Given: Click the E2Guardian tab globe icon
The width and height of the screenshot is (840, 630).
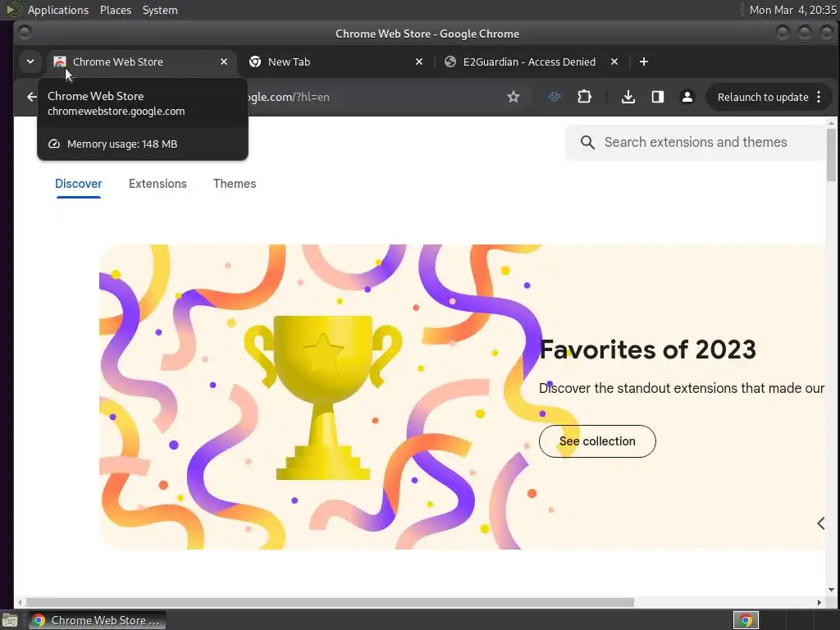Looking at the screenshot, I should coord(450,62).
